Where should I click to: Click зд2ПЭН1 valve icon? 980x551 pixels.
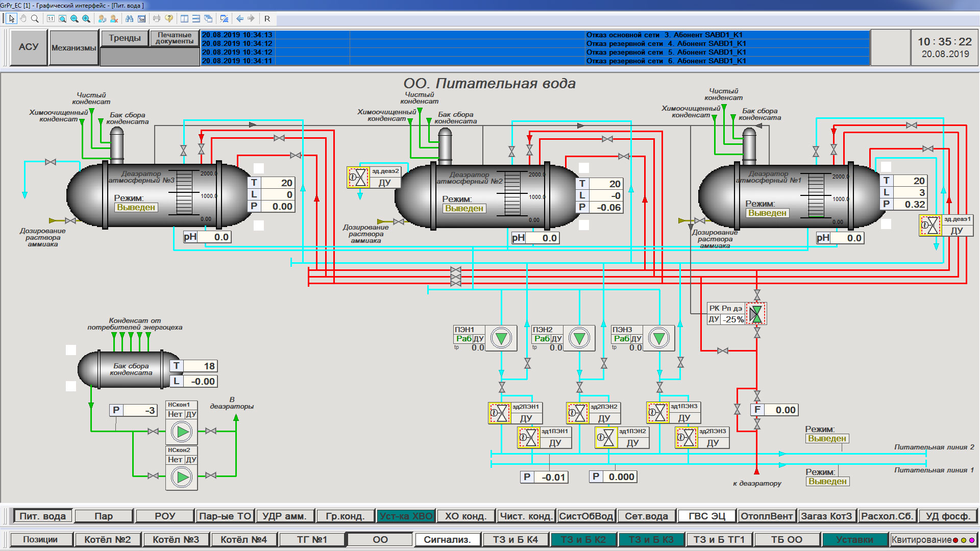coord(499,413)
